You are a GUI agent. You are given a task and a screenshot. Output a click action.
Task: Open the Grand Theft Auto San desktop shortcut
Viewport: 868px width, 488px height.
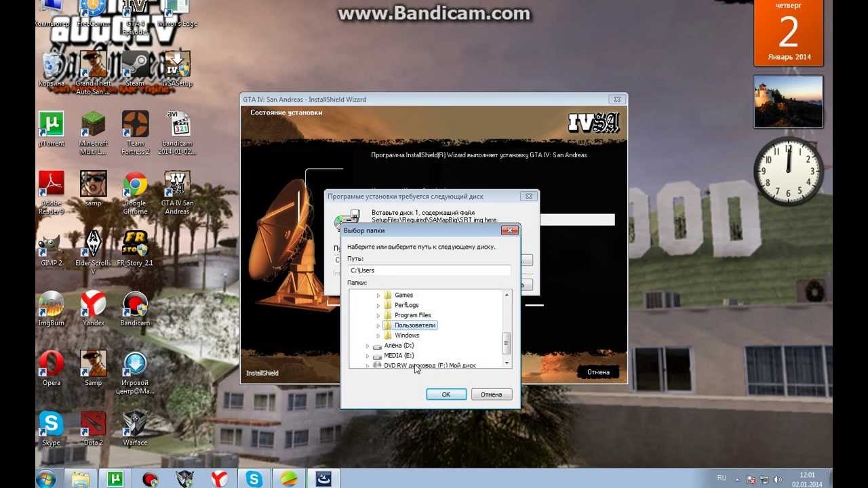pyautogui.click(x=94, y=73)
